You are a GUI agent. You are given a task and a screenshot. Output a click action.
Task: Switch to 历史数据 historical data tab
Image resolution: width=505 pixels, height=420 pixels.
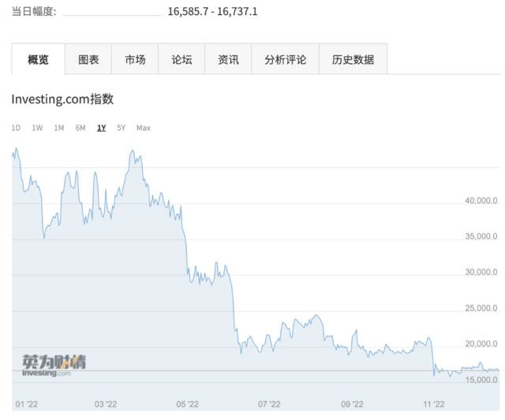tap(353, 59)
